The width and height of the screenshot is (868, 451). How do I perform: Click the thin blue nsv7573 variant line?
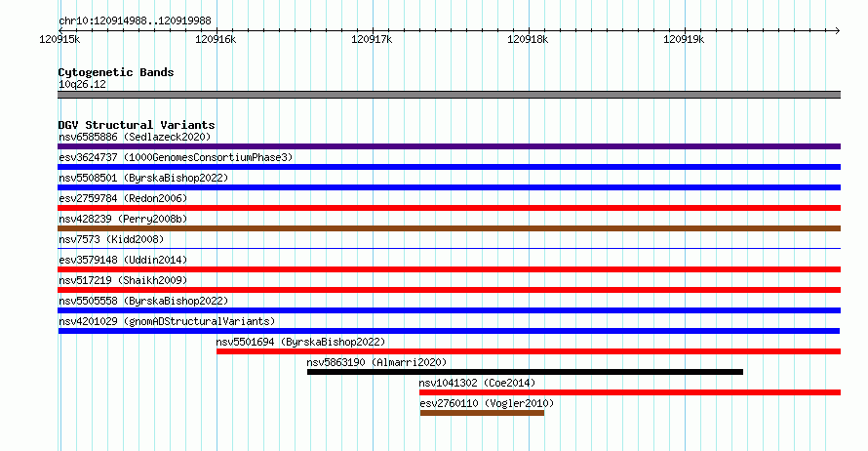[x=449, y=248]
